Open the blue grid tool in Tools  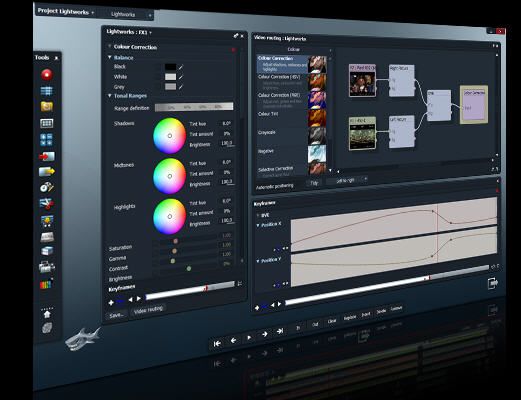pyautogui.click(x=47, y=91)
